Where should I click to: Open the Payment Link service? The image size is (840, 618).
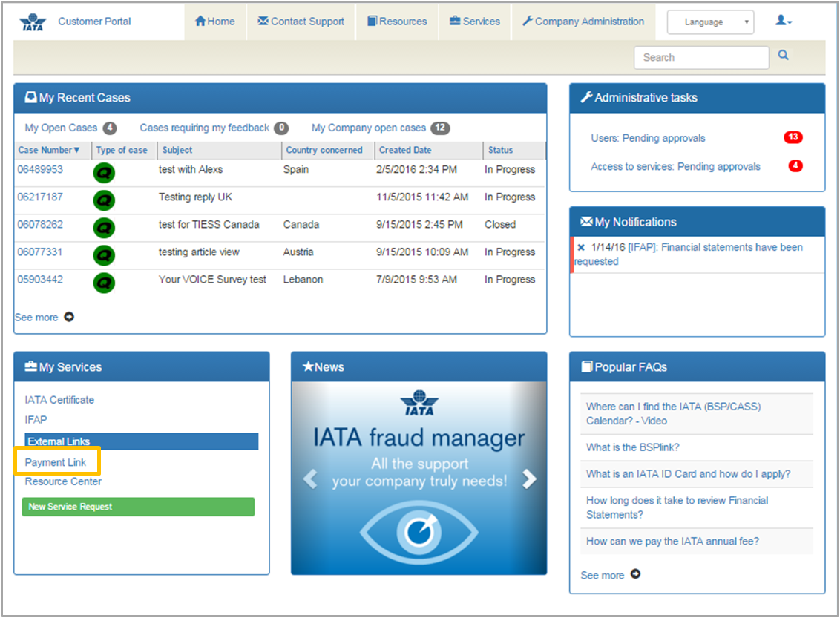[x=56, y=462]
